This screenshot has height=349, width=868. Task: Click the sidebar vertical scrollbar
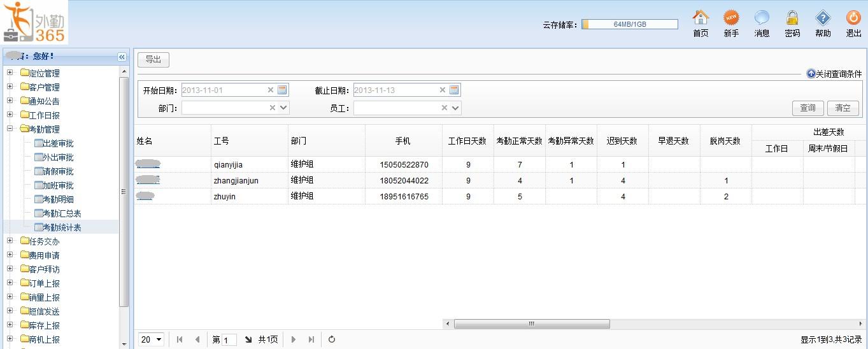(124, 191)
